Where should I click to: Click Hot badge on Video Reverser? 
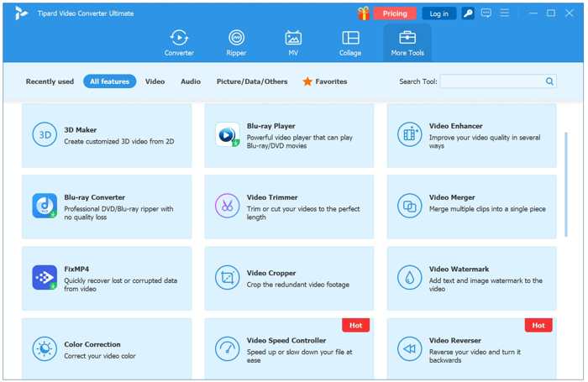tap(538, 326)
